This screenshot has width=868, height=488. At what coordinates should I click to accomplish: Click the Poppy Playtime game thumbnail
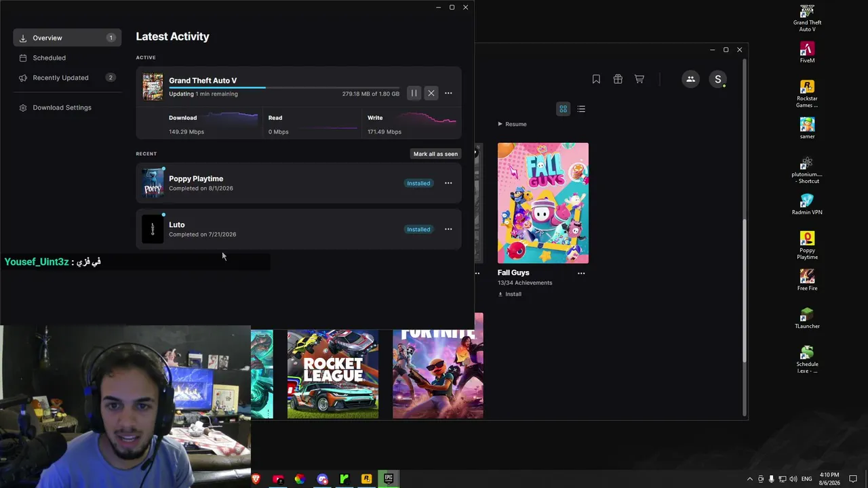point(153,183)
